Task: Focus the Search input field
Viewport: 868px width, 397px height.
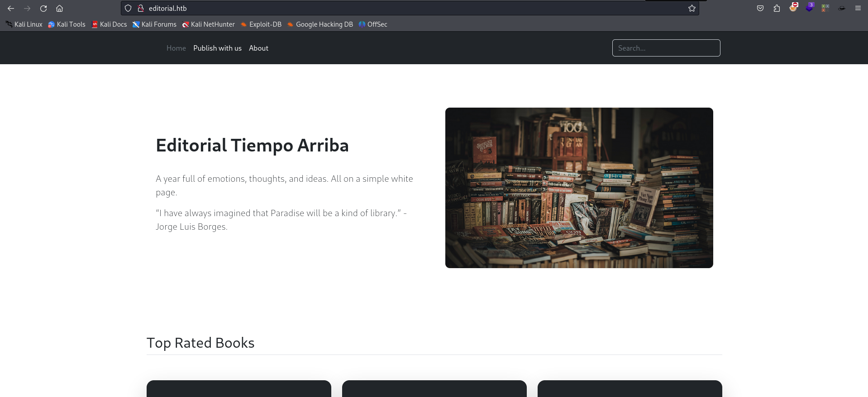Action: [x=666, y=48]
